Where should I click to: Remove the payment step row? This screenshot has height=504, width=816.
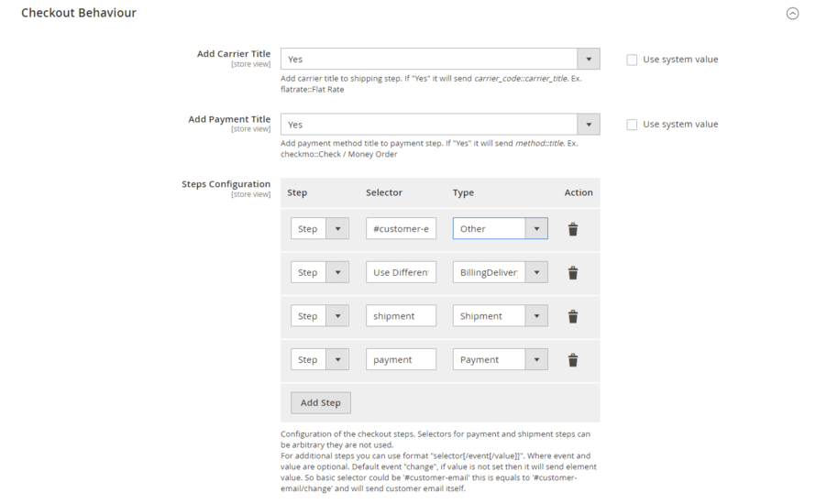(573, 360)
